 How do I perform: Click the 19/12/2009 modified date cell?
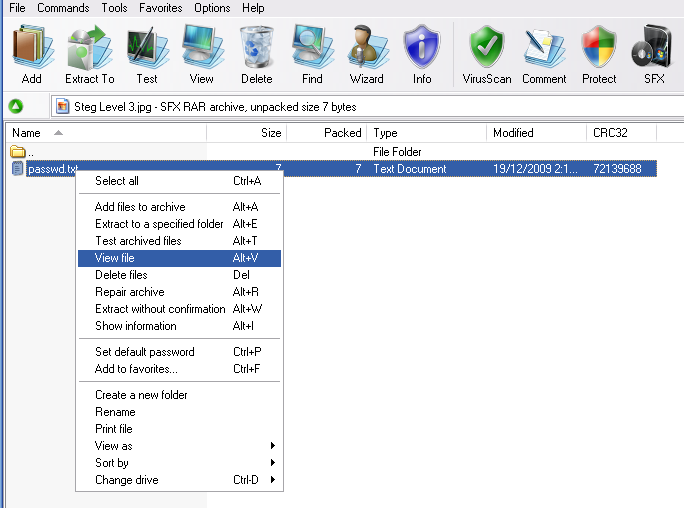point(535,169)
